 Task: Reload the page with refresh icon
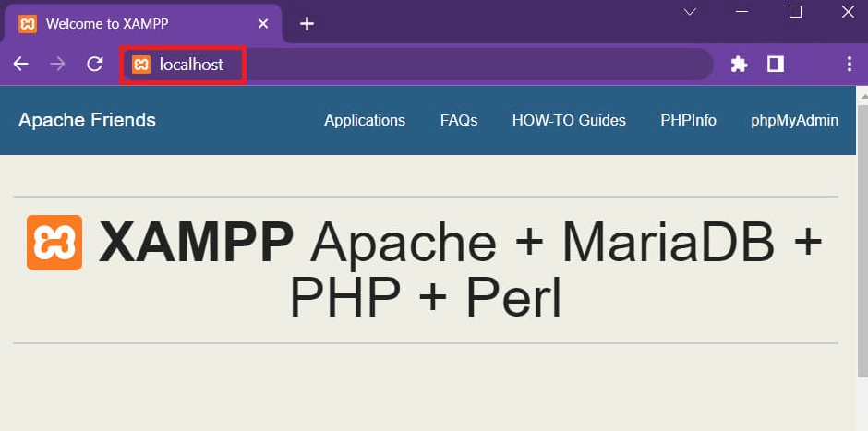point(94,65)
